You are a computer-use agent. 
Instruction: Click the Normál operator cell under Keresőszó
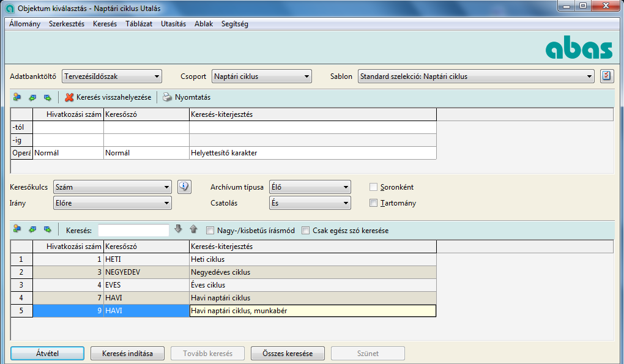tap(146, 153)
